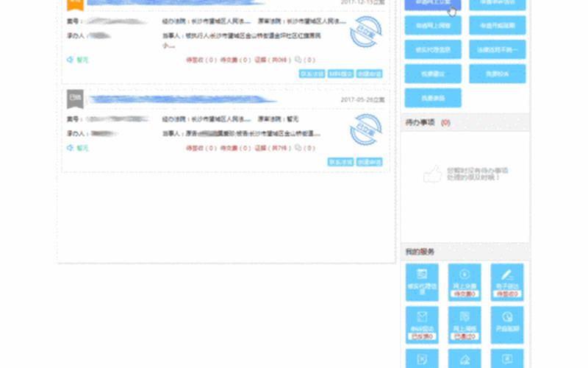Click the button right of 申请网上阅卷
Viewport: 588px width, 368px height.
point(498,26)
